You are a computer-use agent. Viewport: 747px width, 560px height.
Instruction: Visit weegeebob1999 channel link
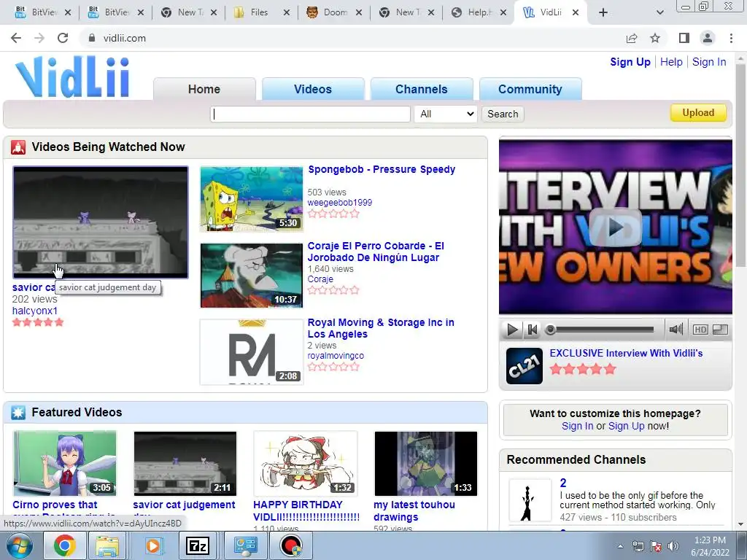point(340,203)
